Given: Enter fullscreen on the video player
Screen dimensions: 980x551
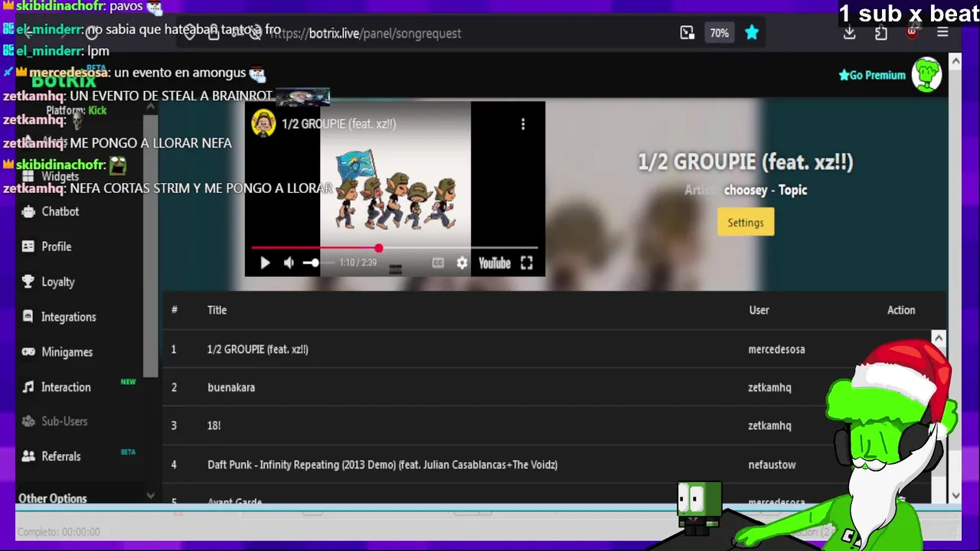Looking at the screenshot, I should (x=527, y=263).
